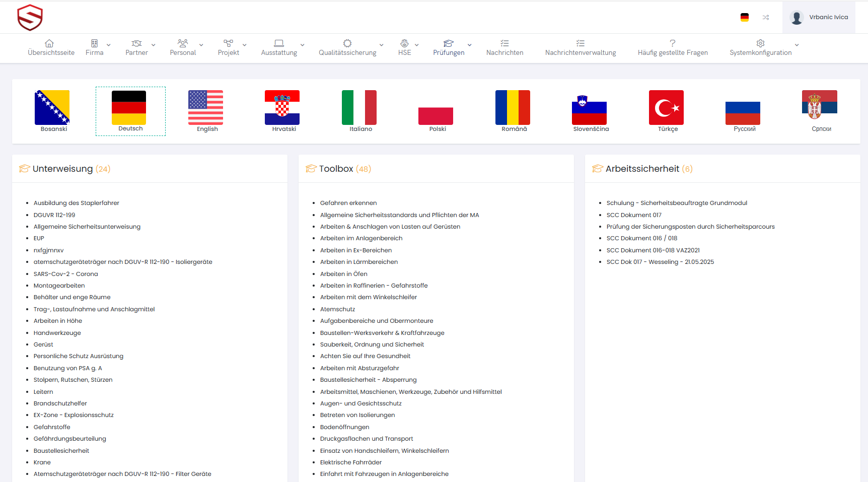Select the Türkçe flag

(666, 108)
